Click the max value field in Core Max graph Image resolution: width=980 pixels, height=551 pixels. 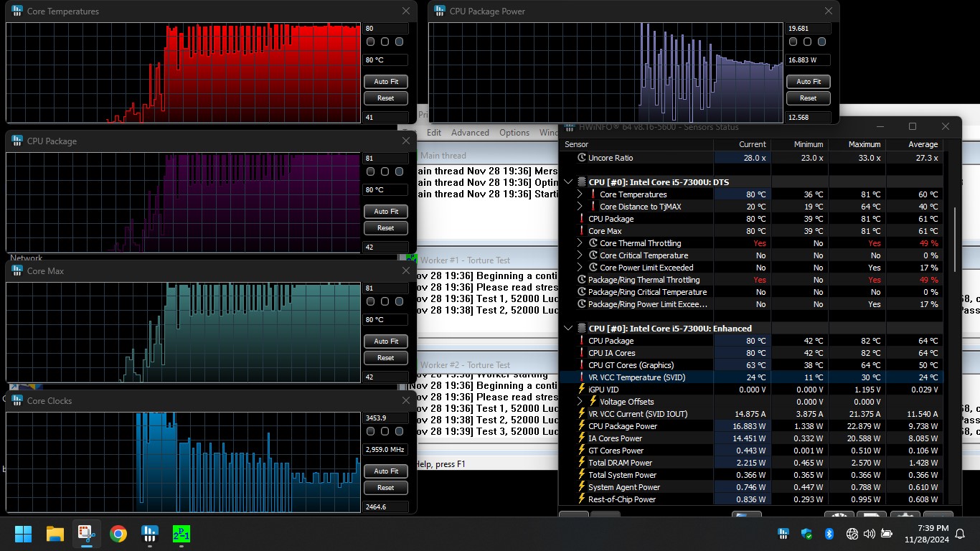coord(386,288)
